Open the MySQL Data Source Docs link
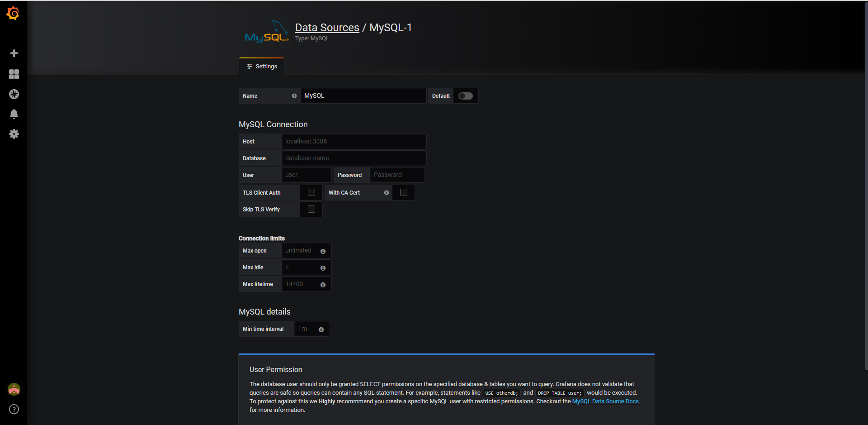 coord(605,401)
